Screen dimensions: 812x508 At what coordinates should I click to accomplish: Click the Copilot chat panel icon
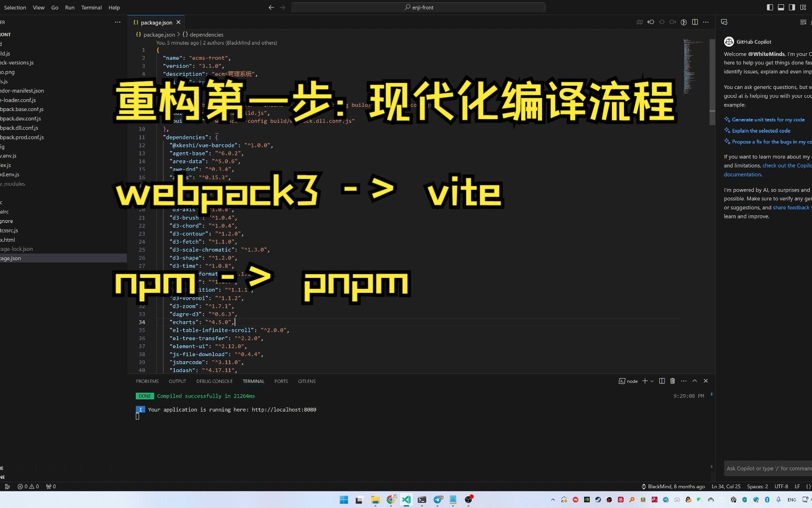point(724,22)
